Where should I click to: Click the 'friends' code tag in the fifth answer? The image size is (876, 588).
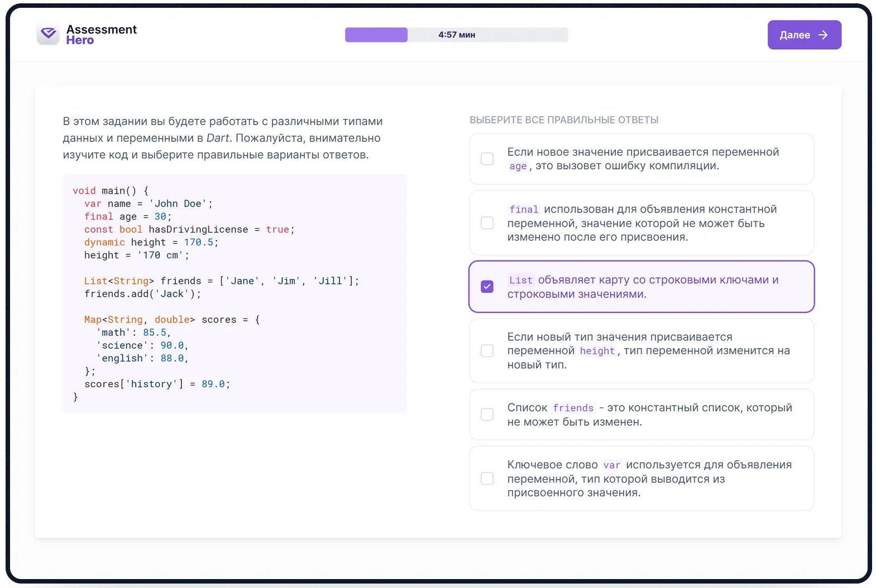pyautogui.click(x=573, y=408)
